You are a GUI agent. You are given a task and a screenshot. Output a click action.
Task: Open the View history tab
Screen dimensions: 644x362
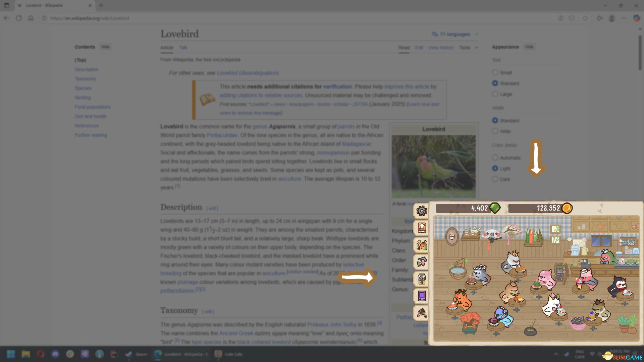441,48
